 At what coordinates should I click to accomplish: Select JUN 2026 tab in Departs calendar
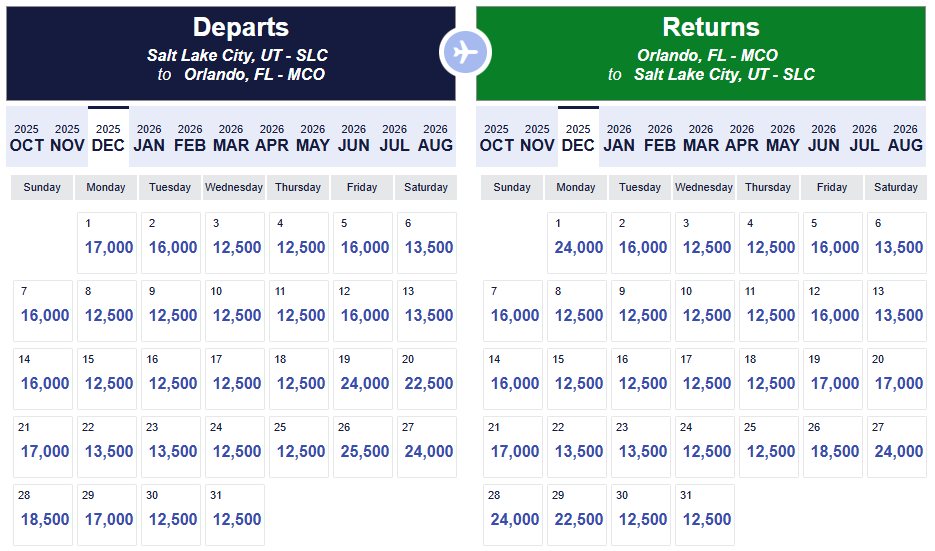(x=354, y=137)
